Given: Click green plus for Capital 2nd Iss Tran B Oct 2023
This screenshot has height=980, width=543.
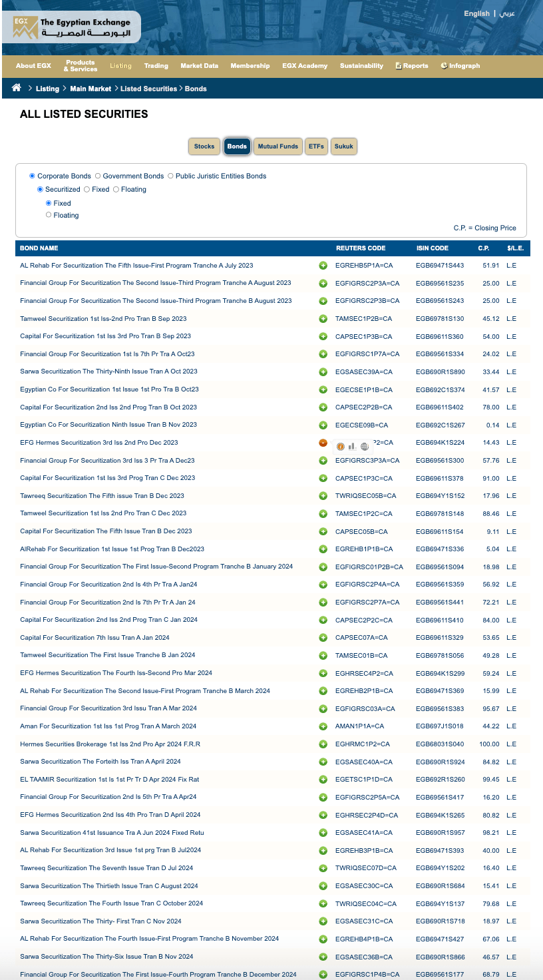Looking at the screenshot, I should [x=323, y=407].
